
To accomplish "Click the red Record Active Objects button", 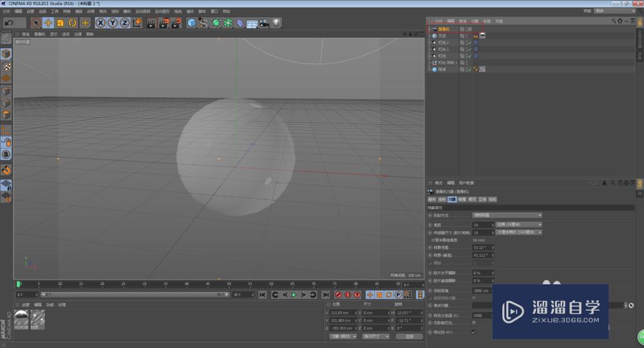I will [x=339, y=295].
